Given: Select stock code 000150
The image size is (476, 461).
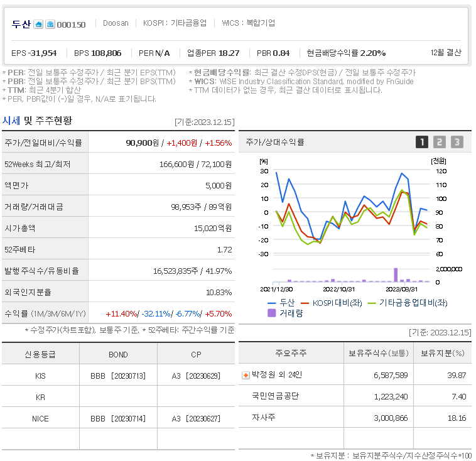Looking at the screenshot, I should [x=72, y=24].
